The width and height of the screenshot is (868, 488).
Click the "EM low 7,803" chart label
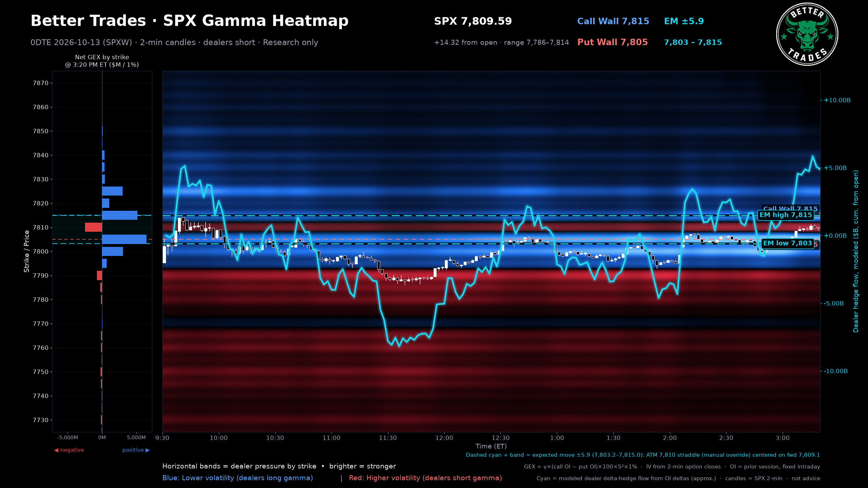[787, 243]
